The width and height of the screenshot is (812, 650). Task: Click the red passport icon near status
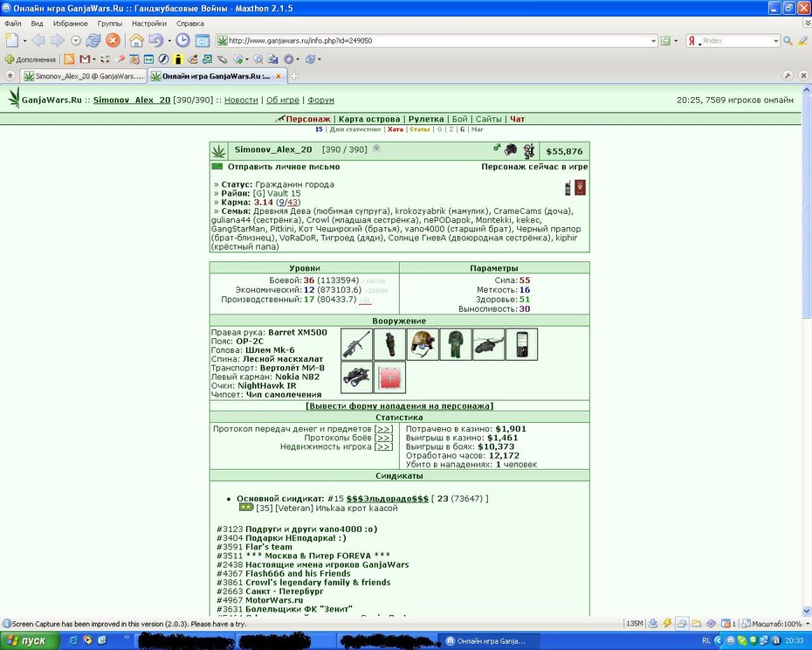(580, 188)
